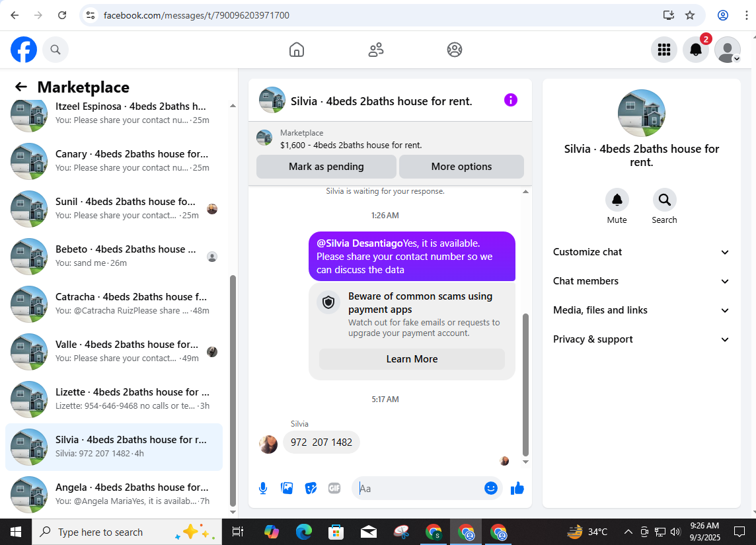Click Mark as pending button
This screenshot has width=756, height=545.
[326, 167]
